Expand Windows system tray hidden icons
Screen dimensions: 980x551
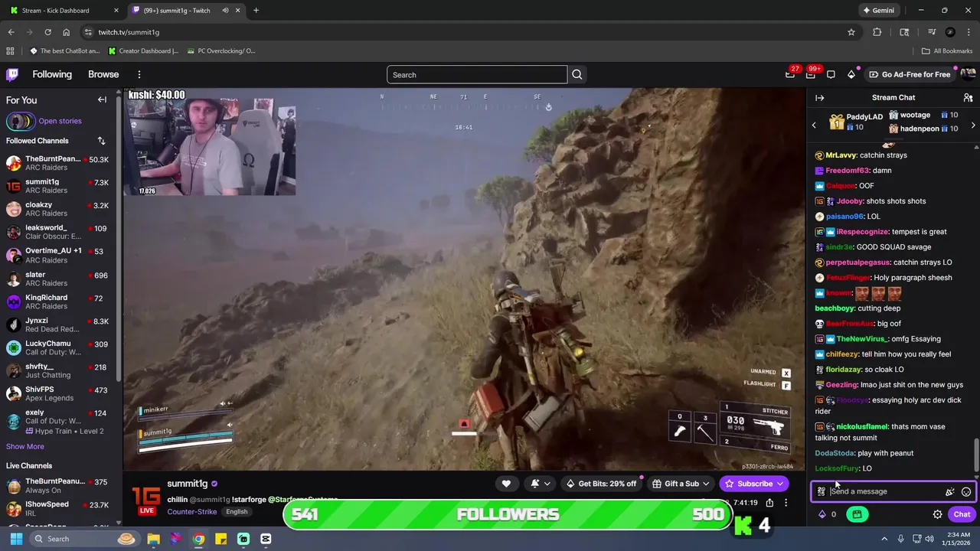884,539
